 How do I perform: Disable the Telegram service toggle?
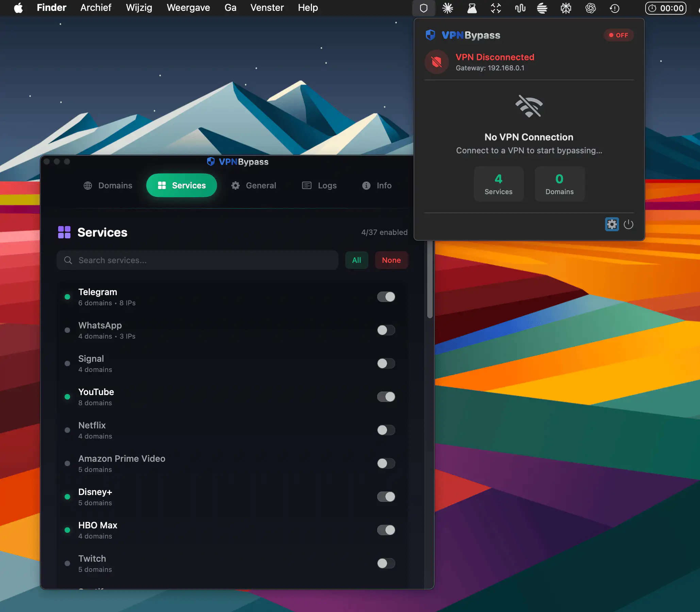(x=386, y=297)
